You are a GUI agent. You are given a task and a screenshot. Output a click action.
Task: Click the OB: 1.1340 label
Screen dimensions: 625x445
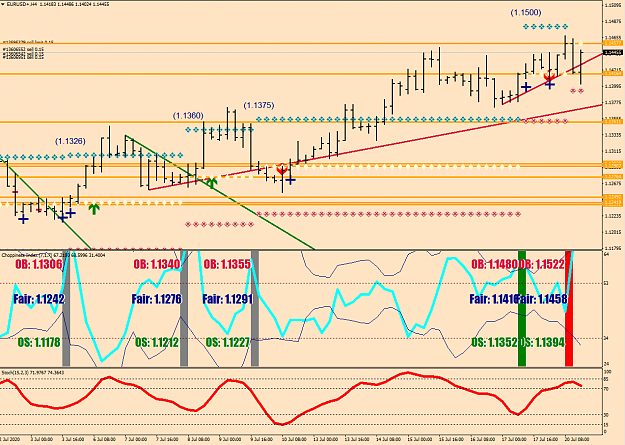(x=157, y=264)
